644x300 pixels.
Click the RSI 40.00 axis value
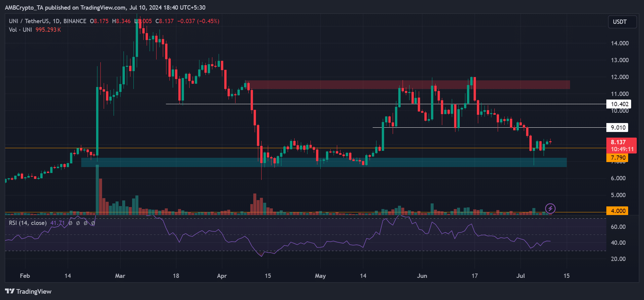(618, 243)
